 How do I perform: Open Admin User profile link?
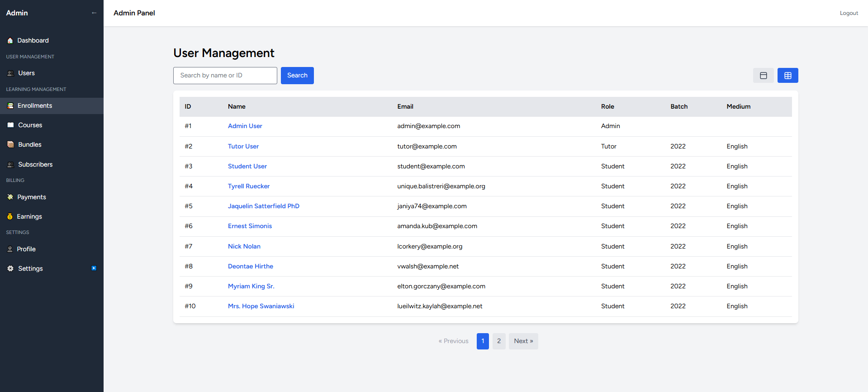click(x=245, y=126)
